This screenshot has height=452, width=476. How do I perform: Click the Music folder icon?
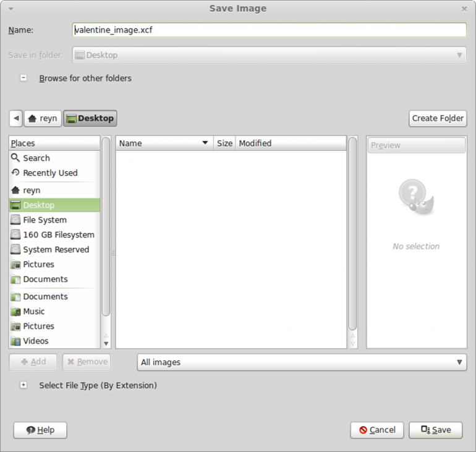(15, 312)
